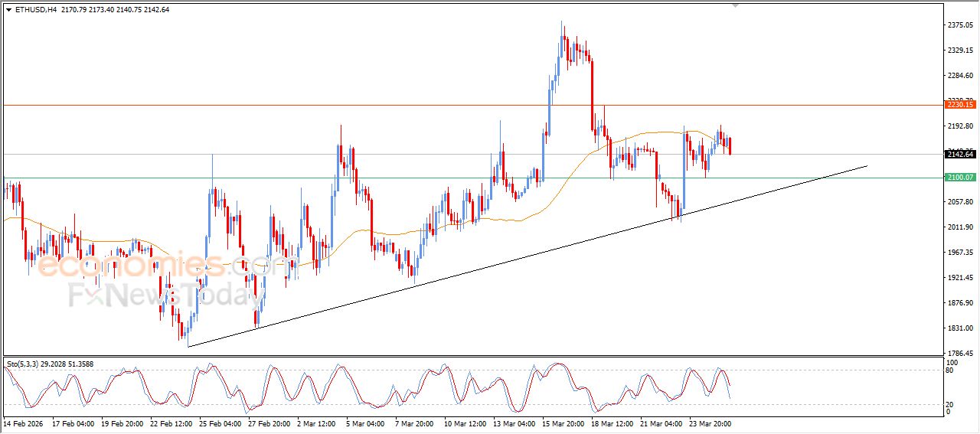Click the 2057.80 price axis label

click(x=960, y=202)
